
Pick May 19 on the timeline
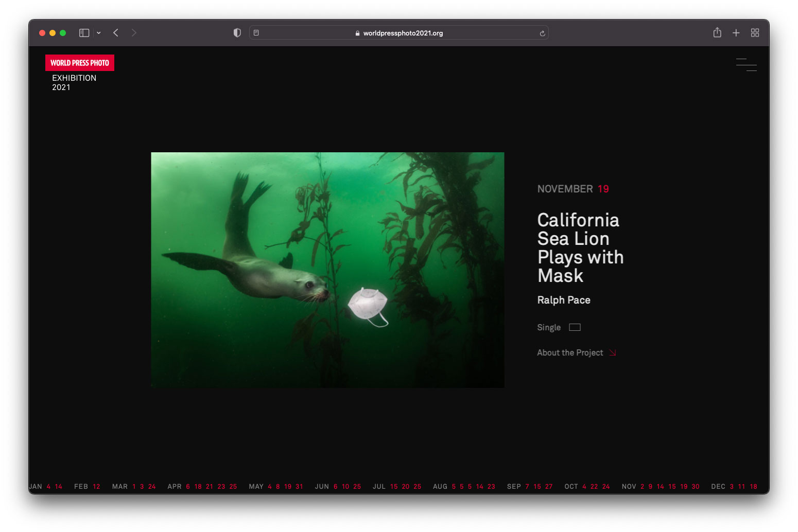pyautogui.click(x=288, y=486)
